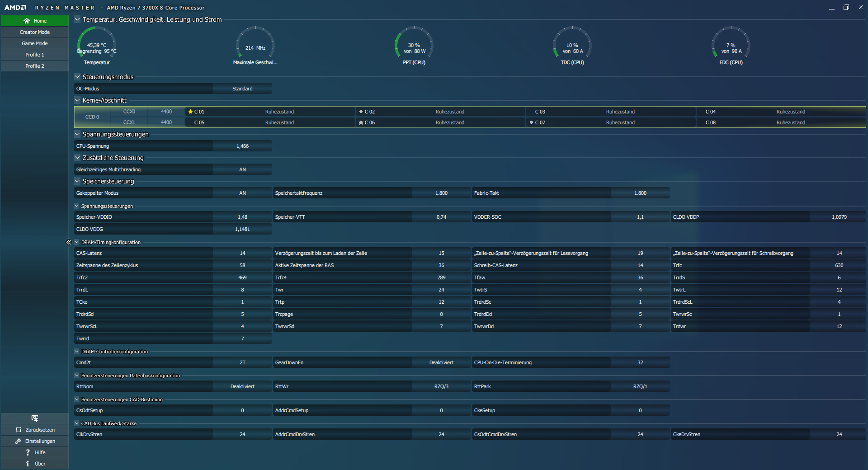Image resolution: width=868 pixels, height=470 pixels.
Task: Click the CCX0 label
Action: 129,112
